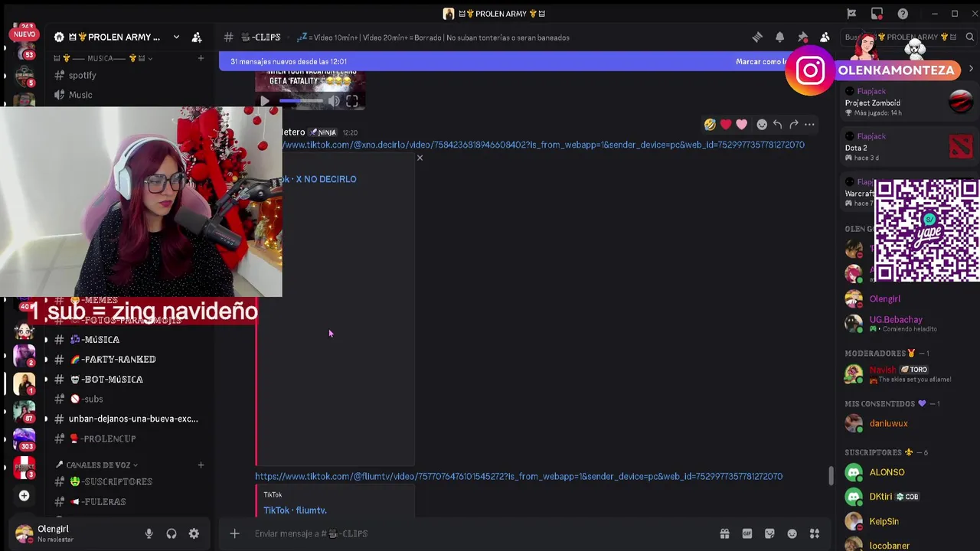Click the search magnifier icon

[x=970, y=37]
